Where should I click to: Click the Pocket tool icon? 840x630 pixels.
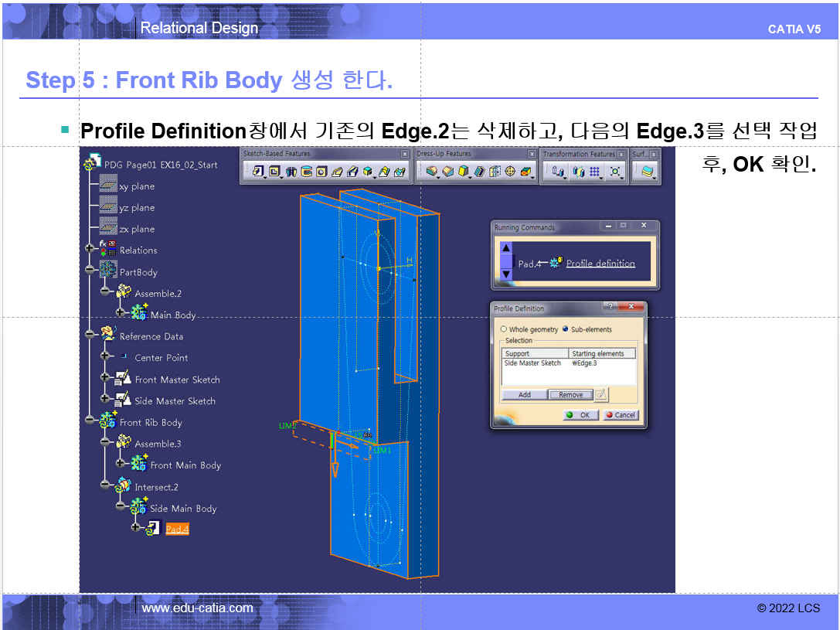pyautogui.click(x=274, y=172)
